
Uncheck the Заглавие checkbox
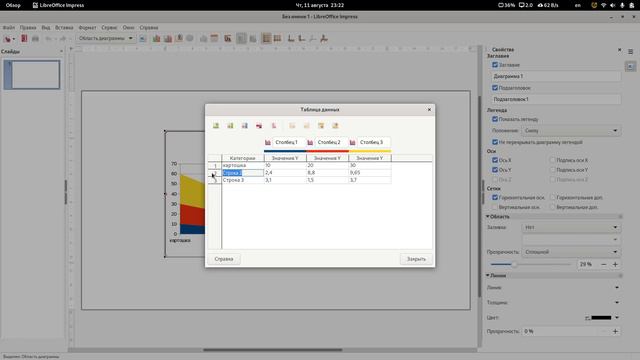click(x=495, y=64)
